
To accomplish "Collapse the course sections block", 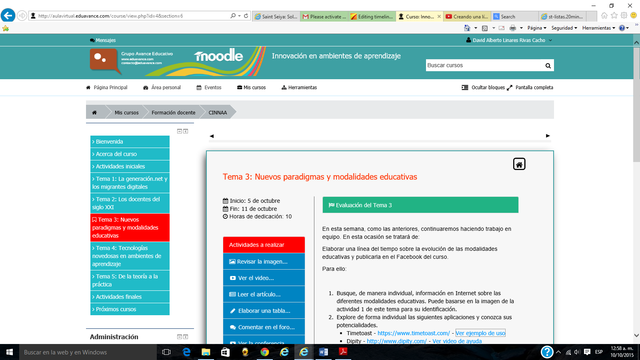I will point(179,131).
